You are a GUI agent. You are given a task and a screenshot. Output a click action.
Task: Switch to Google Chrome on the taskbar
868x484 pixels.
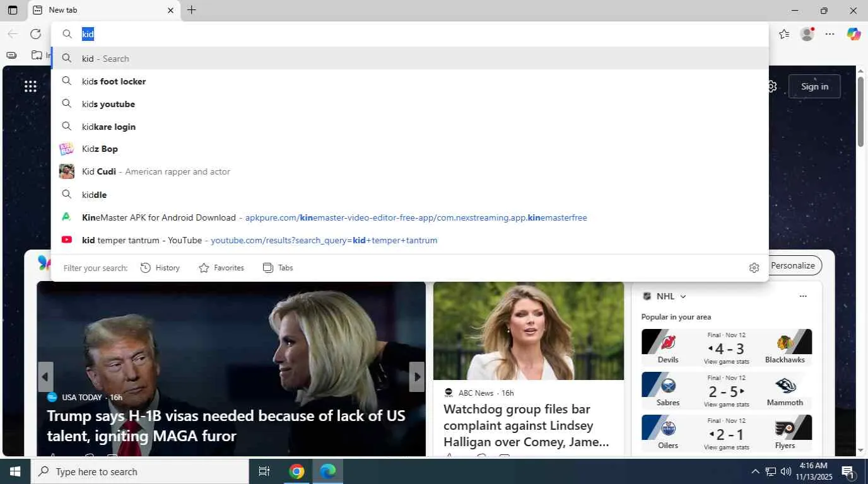296,471
